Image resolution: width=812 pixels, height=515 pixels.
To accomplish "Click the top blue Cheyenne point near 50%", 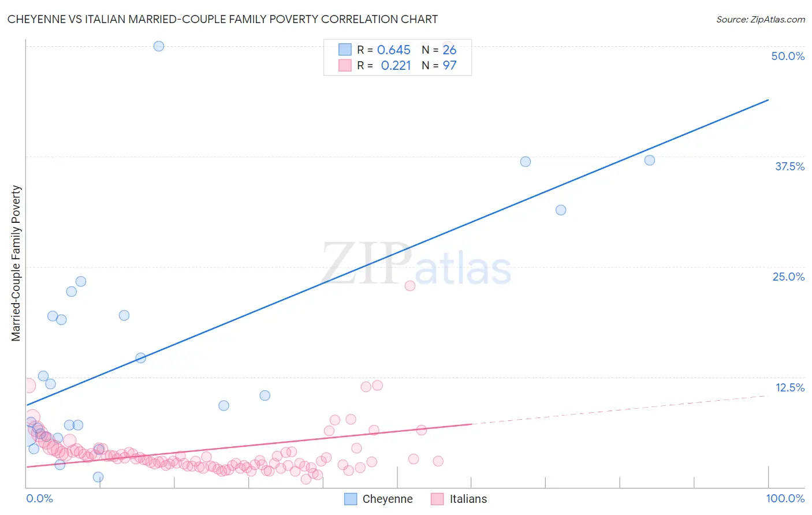I will coord(159,46).
